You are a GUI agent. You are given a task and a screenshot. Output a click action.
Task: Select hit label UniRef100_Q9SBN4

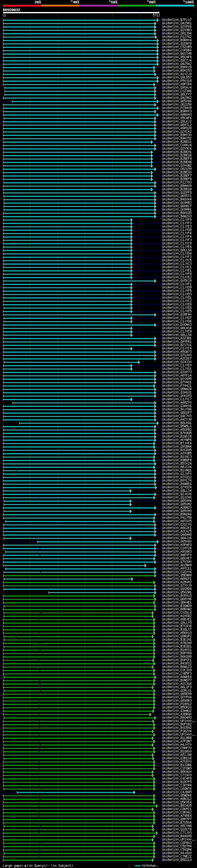[x=177, y=446]
